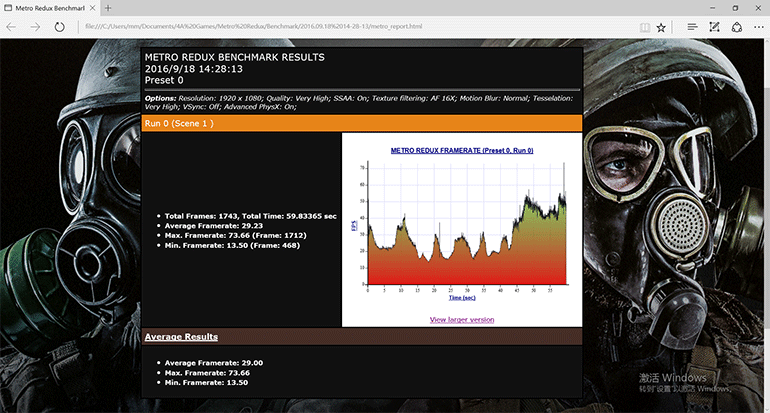Click the METRO REDUX FRAMERATE chart title link
The width and height of the screenshot is (770, 413).
(462, 150)
